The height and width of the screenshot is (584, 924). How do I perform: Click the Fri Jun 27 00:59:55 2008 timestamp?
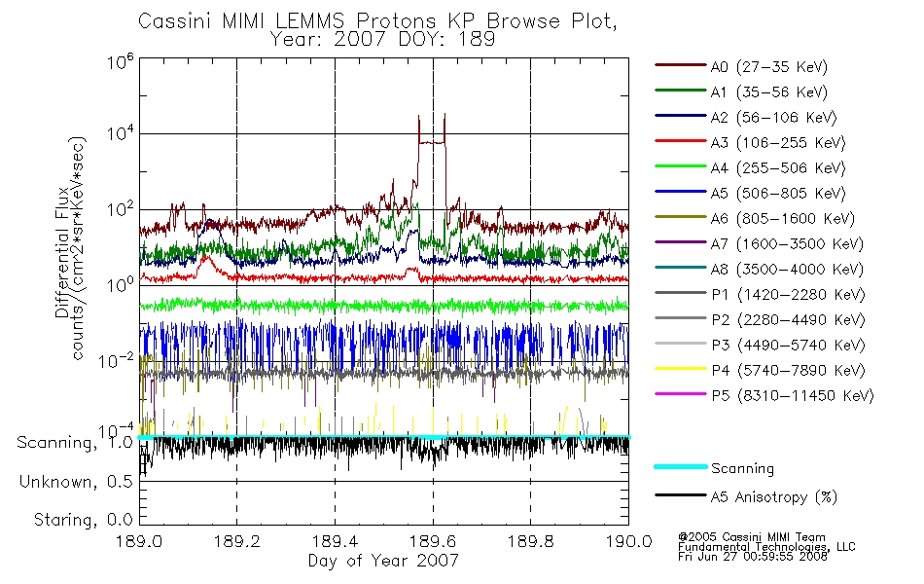753,557
